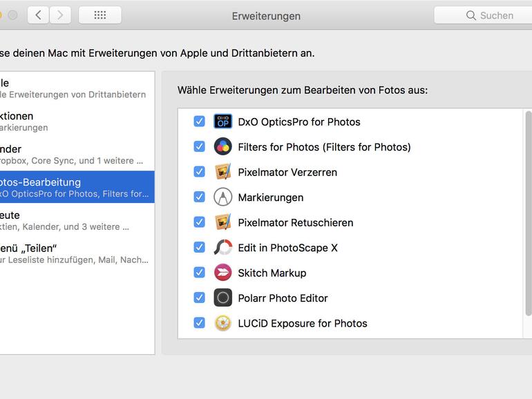Click the Filters for Photos colorful icon
Image resolution: width=532 pixels, height=399 pixels.
click(x=223, y=146)
